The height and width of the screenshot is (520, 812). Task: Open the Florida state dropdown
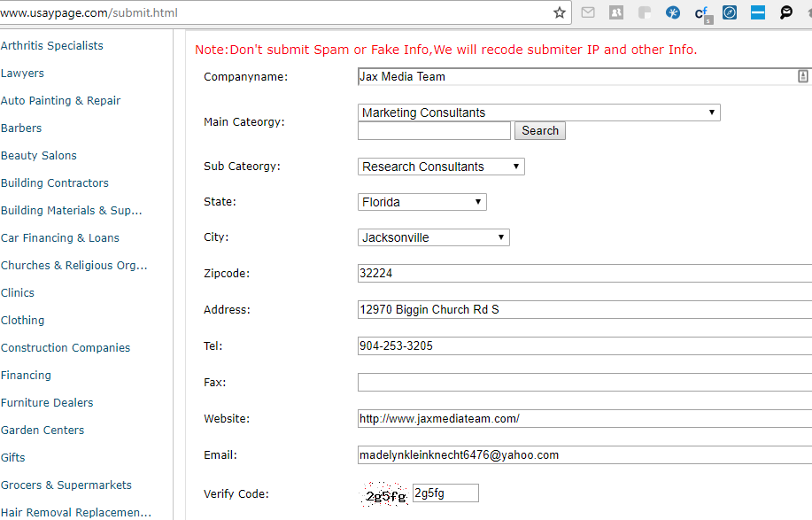pyautogui.click(x=422, y=202)
